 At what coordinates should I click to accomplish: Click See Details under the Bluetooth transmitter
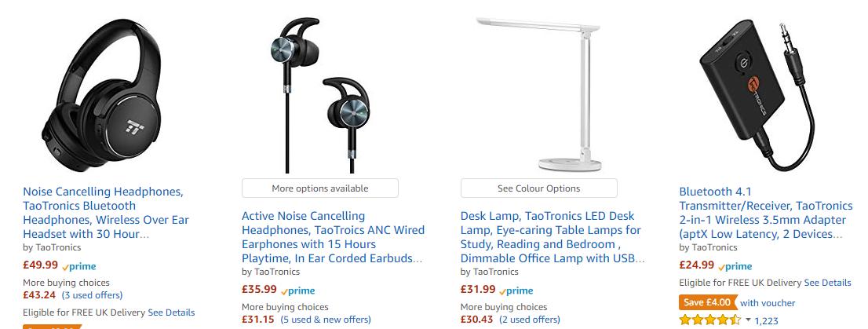click(x=827, y=283)
